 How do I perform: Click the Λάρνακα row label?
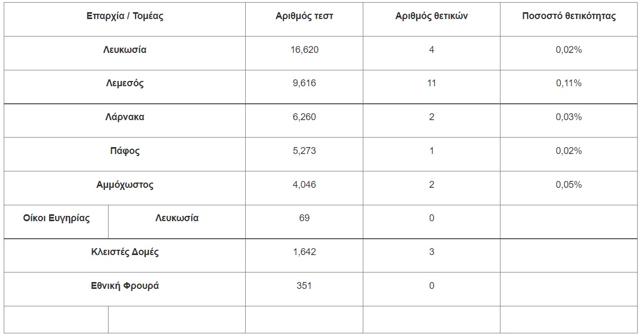point(124,117)
